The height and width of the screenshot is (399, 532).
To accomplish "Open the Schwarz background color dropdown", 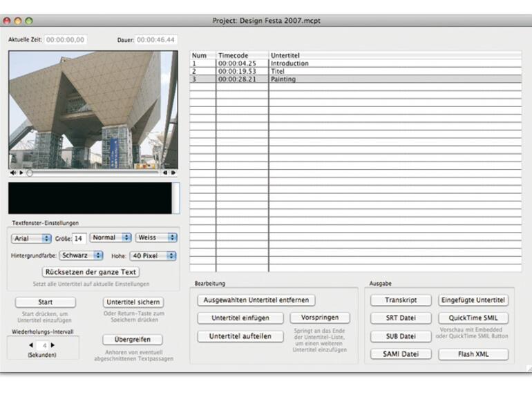I will click(80, 255).
